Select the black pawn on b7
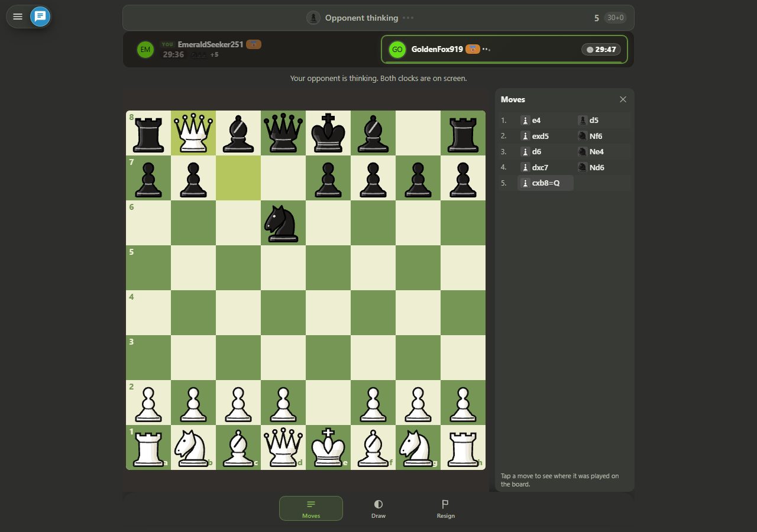The height and width of the screenshot is (532, 757). click(x=193, y=178)
